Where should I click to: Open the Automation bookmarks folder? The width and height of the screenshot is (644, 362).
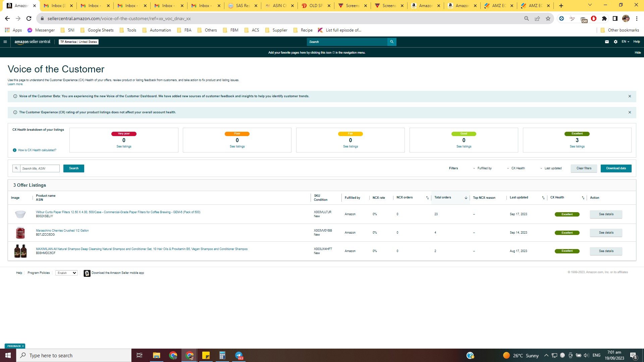click(157, 30)
